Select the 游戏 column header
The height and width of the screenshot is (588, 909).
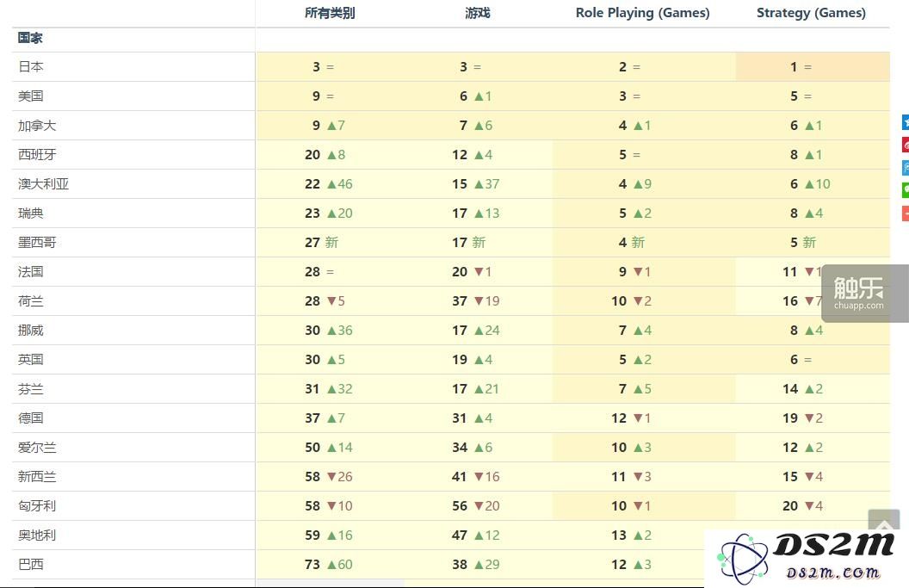477,13
